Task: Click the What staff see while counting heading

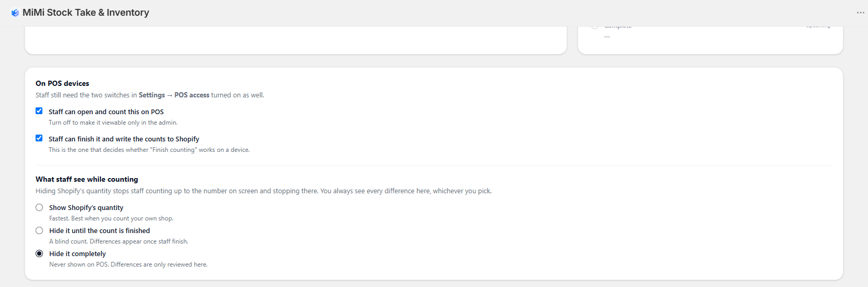Action: tap(87, 179)
